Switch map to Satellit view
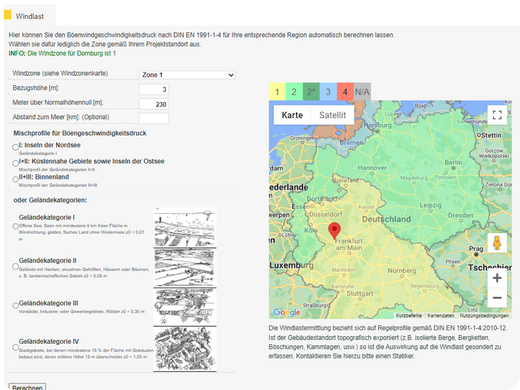This screenshot has height=390, width=520. (x=332, y=115)
